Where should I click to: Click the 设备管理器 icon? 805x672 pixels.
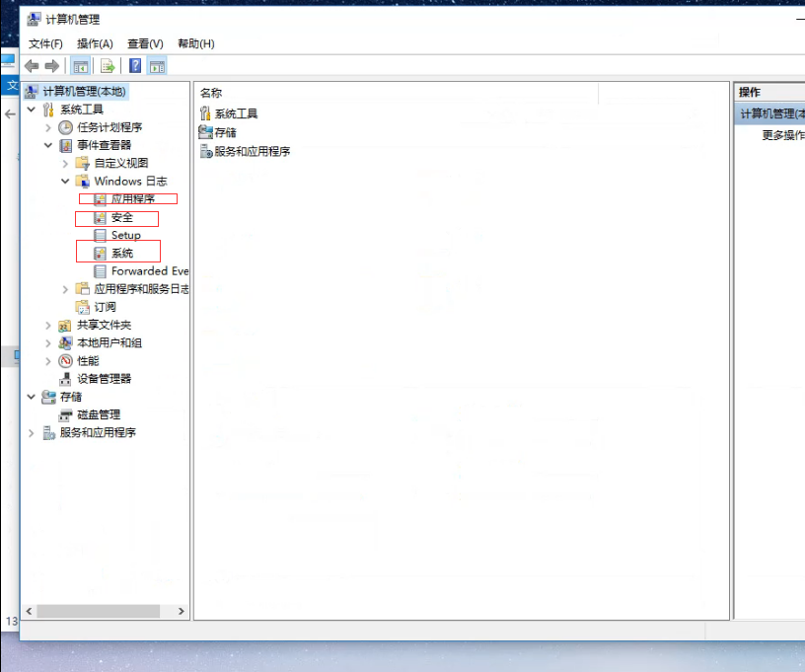click(x=65, y=379)
